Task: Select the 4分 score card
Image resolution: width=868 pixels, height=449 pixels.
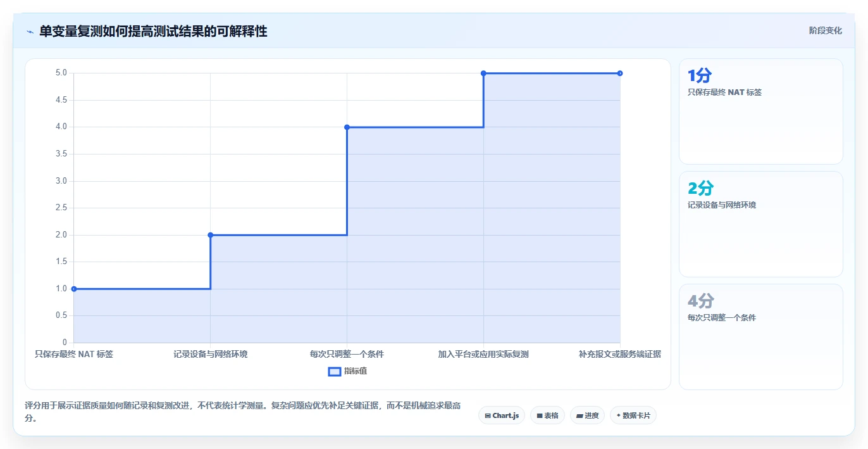Action: click(x=760, y=337)
